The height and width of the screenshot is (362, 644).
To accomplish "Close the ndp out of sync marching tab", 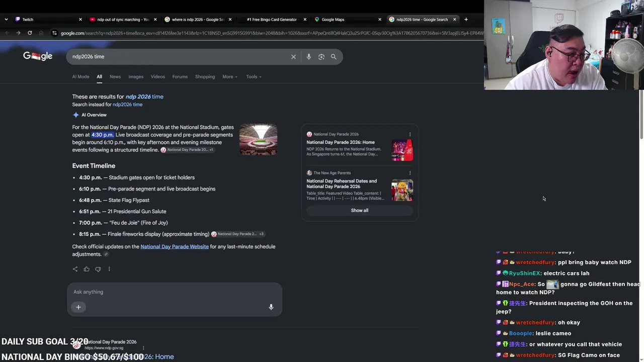I will [155, 20].
